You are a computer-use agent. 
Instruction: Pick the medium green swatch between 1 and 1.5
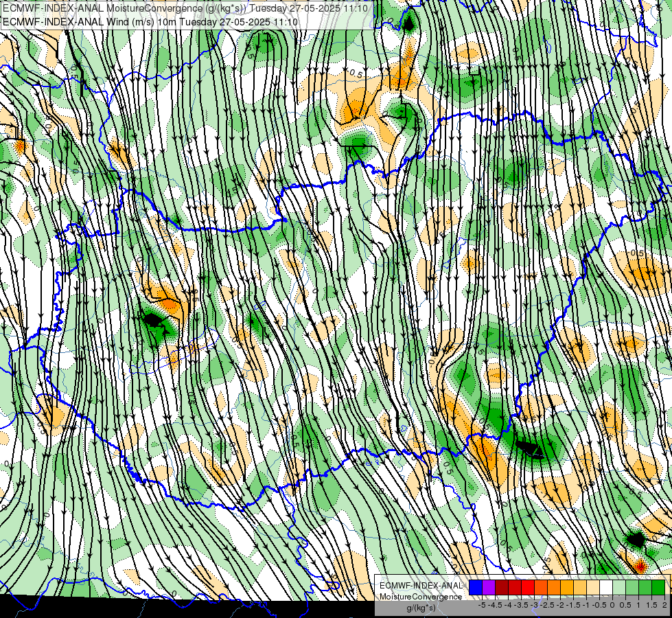click(645, 588)
